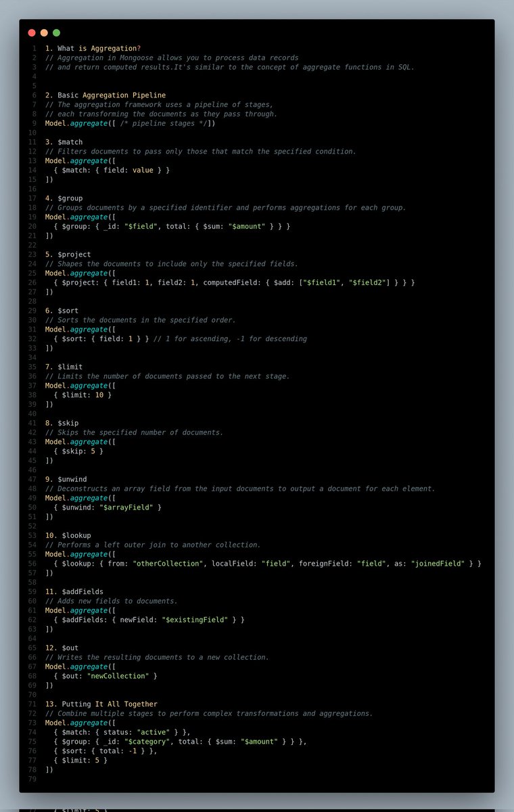Click the $project line with computedField
This screenshot has height=812, width=514.
tap(234, 282)
